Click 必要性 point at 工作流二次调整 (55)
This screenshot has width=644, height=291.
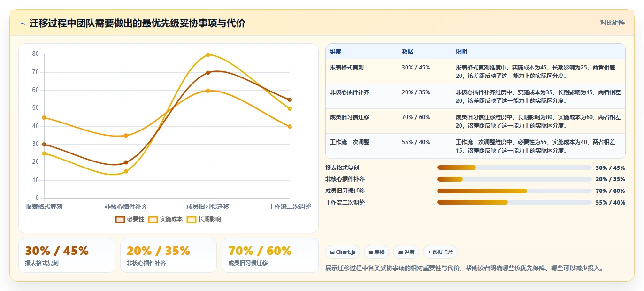[x=290, y=100]
